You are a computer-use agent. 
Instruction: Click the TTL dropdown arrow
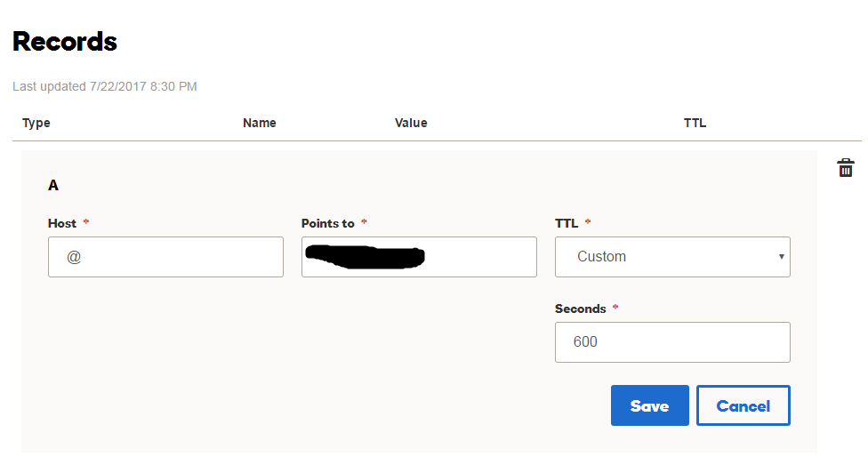tap(781, 257)
